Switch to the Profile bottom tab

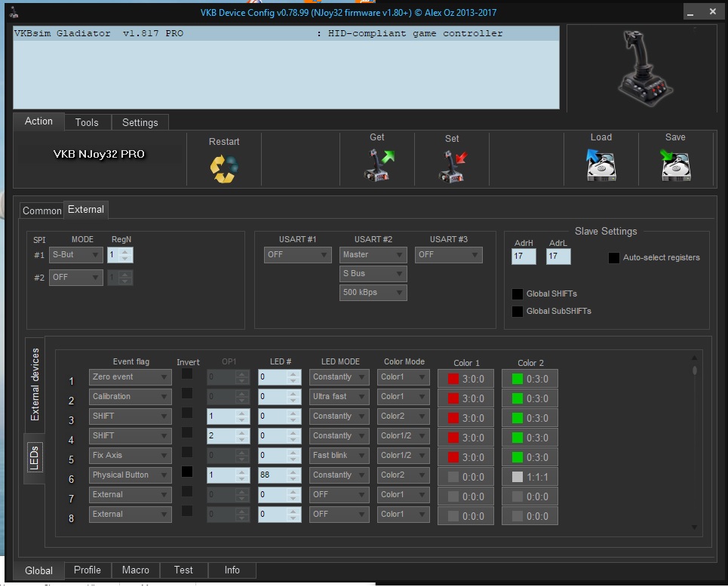pos(88,570)
